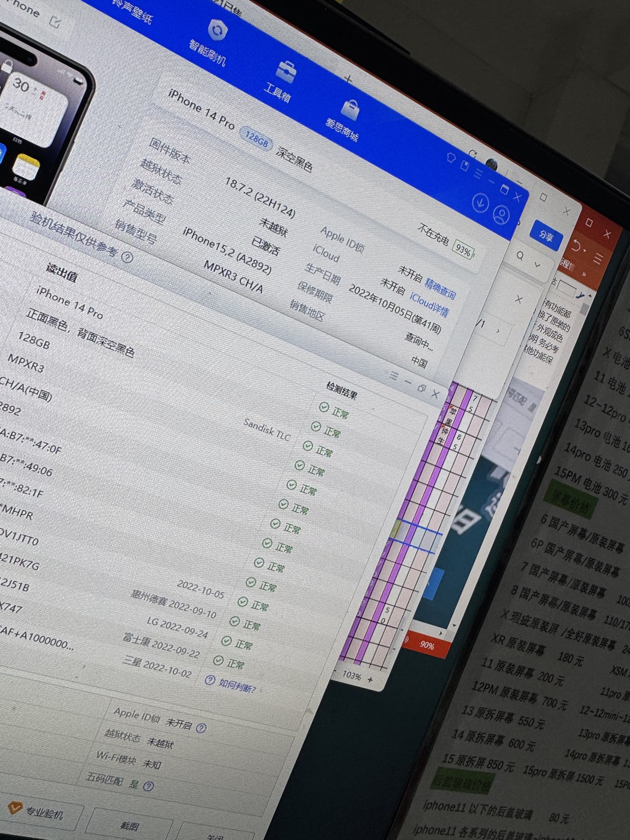The width and height of the screenshot is (630, 840).
Task: Click help icon beside 验机结果仅供参考
Action: (x=127, y=257)
